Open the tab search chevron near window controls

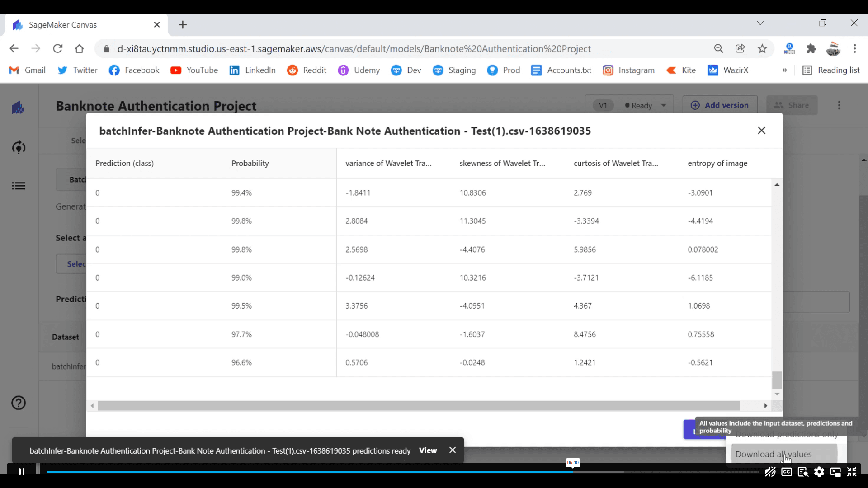pos(760,23)
